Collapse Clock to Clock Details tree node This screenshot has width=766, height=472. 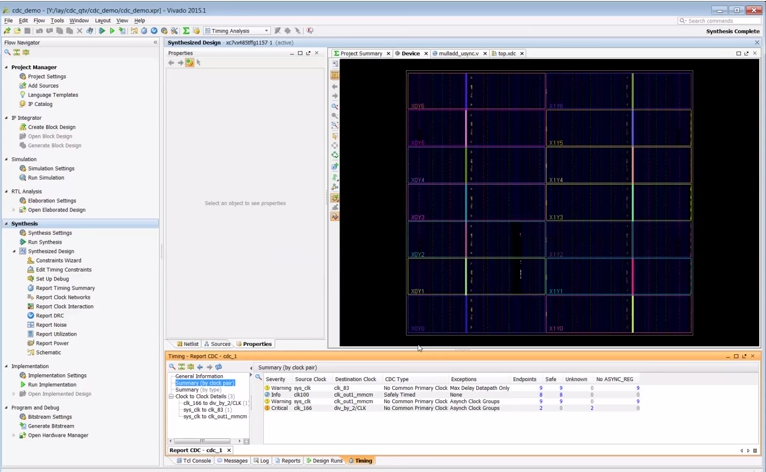(x=171, y=396)
